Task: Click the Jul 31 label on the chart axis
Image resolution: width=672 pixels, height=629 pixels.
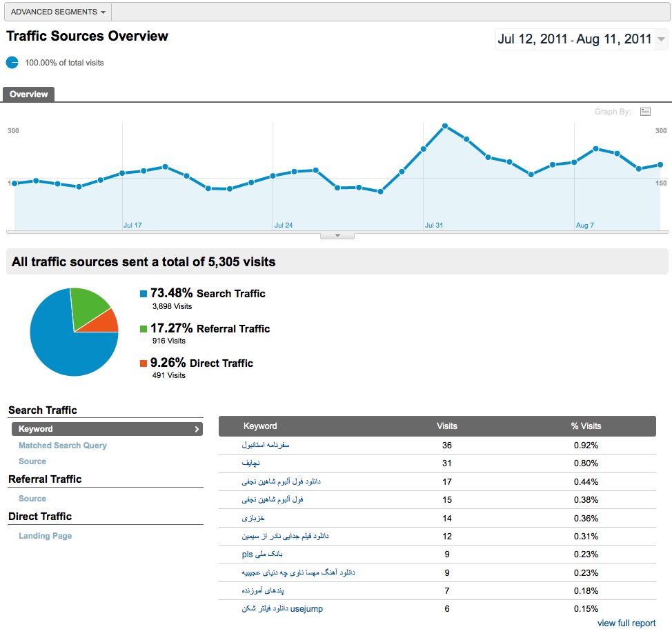Action: coord(434,226)
